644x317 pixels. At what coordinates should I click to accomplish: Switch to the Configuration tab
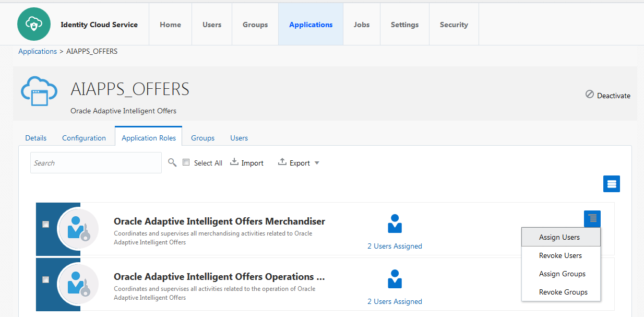coord(84,137)
